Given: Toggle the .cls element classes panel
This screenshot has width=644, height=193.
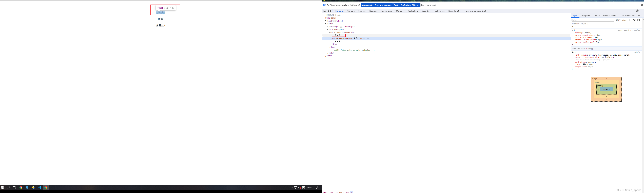Looking at the screenshot, I should (625, 20).
